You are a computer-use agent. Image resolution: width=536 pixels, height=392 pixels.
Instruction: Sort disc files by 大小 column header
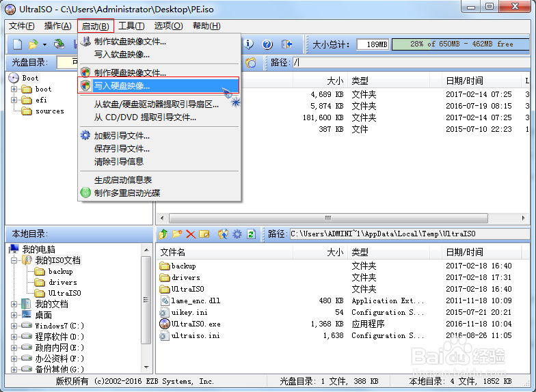pyautogui.click(x=320, y=81)
